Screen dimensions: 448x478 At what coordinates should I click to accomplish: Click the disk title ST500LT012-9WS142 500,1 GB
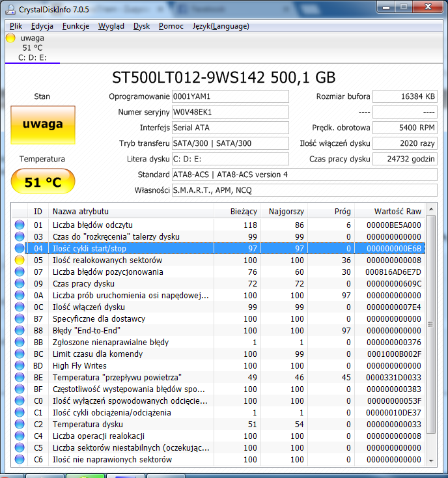[224, 77]
